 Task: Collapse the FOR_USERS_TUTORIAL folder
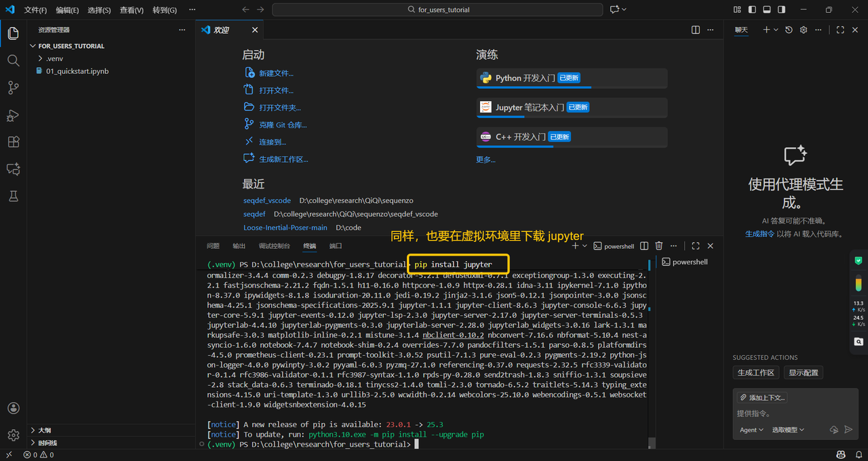click(x=33, y=45)
